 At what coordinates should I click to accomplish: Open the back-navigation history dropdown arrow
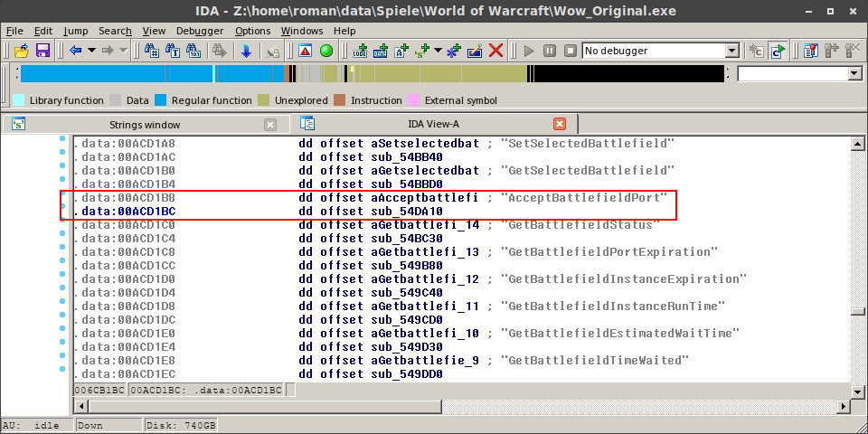(91, 51)
